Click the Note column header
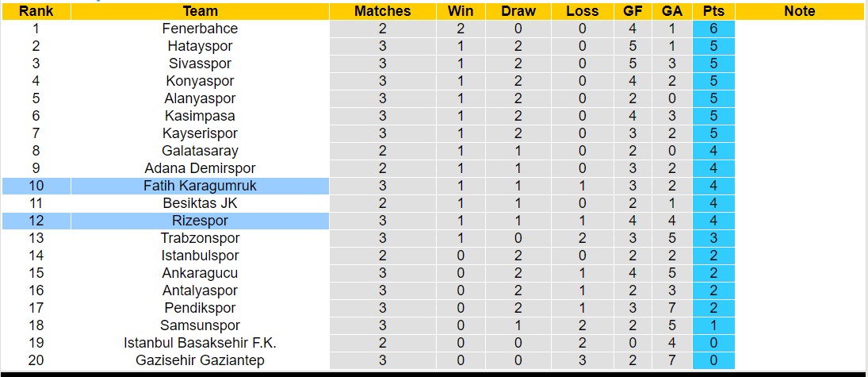This screenshot has width=868, height=377. tap(799, 11)
